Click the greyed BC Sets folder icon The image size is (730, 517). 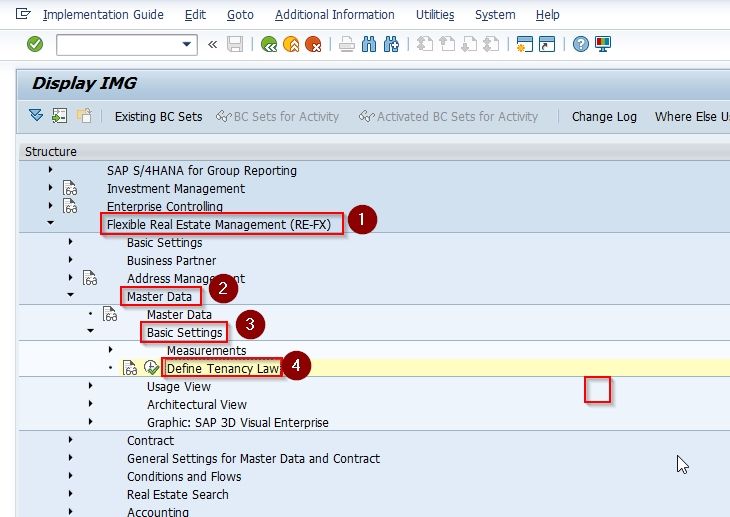pyautogui.click(x=84, y=116)
